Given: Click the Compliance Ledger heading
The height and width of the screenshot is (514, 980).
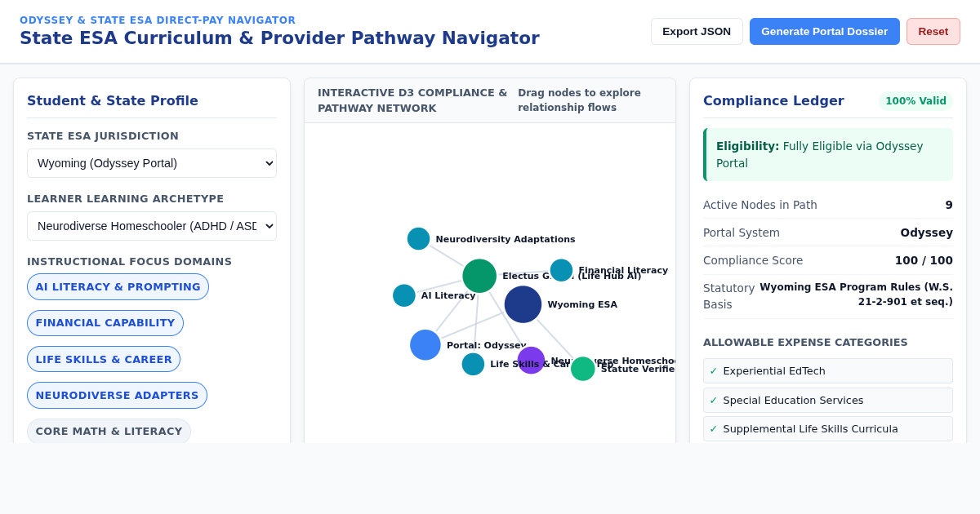Looking at the screenshot, I should [773, 101].
